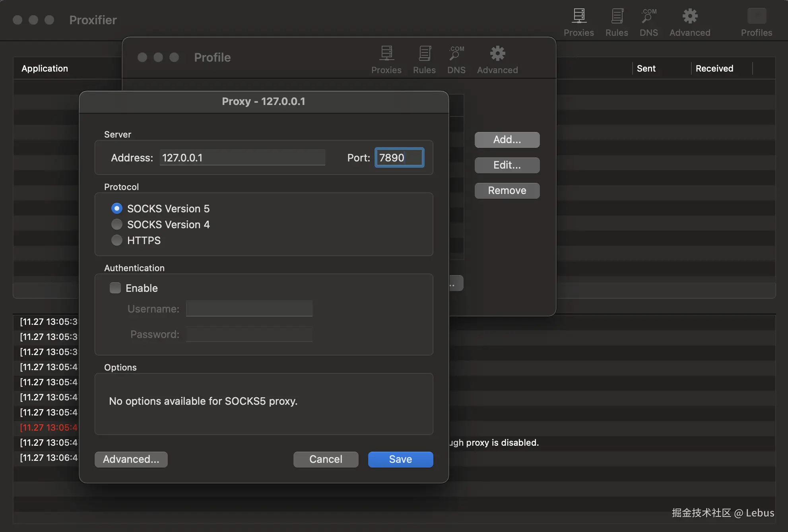Click Advanced gear in Profile window

pos(497,60)
